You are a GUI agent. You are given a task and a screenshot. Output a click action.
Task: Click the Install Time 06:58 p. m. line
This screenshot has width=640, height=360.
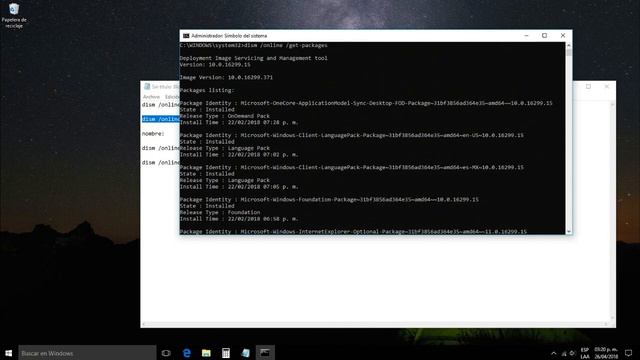pyautogui.click(x=239, y=219)
